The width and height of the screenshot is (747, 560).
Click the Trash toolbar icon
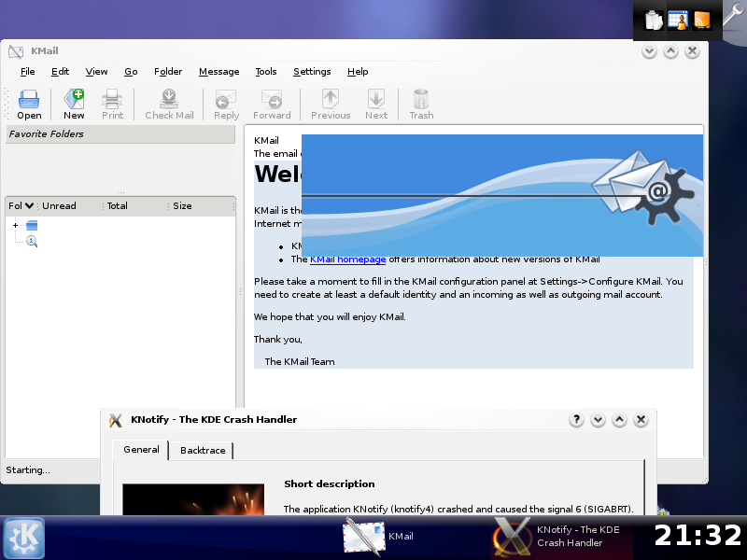[421, 99]
